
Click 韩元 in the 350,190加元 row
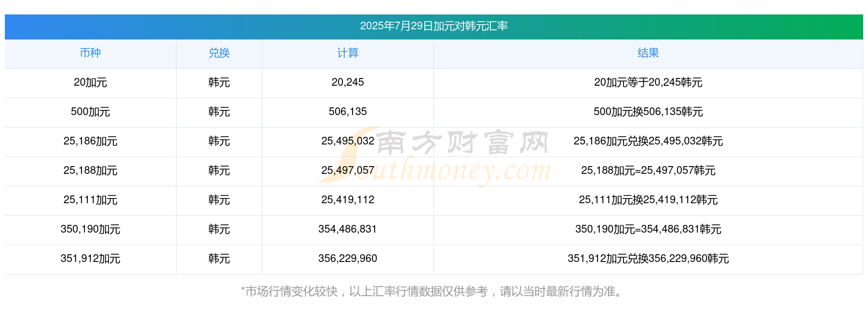(219, 229)
